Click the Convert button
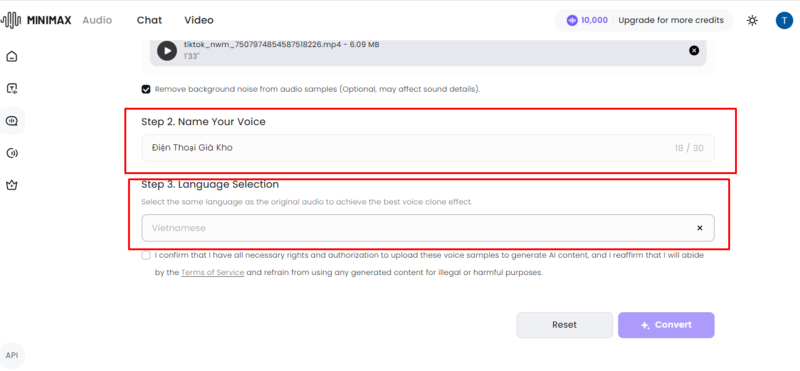This screenshot has height=371, width=800. [x=666, y=325]
